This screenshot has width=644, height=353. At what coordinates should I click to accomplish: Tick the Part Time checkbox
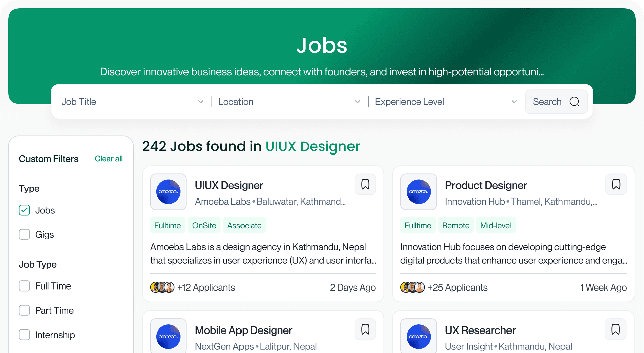point(24,310)
